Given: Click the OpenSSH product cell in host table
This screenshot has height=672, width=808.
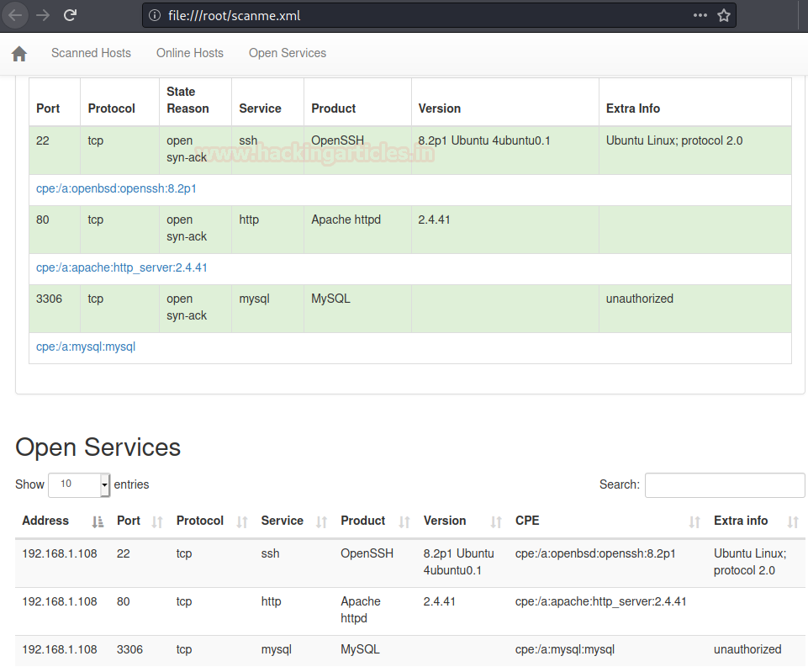Looking at the screenshot, I should (x=357, y=150).
